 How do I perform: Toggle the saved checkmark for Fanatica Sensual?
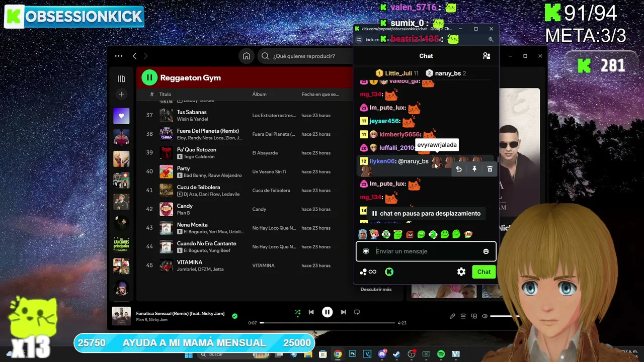coord(234,316)
